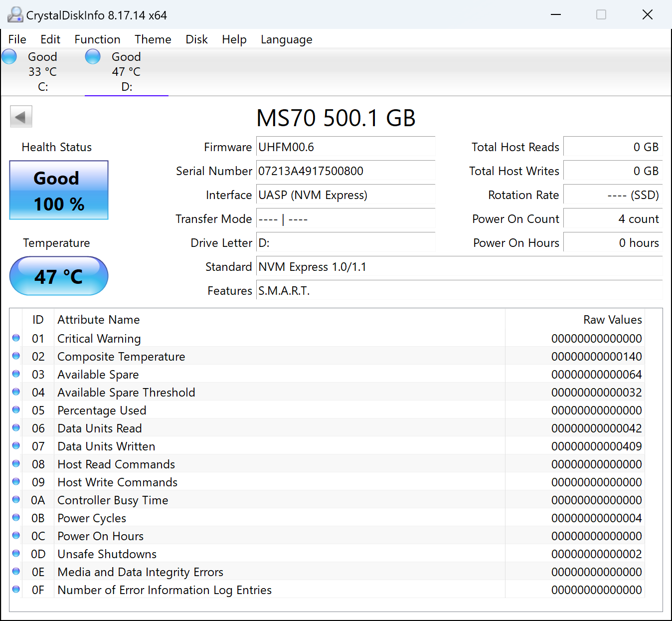Click the previous disk arrow button
672x621 pixels.
(21, 117)
